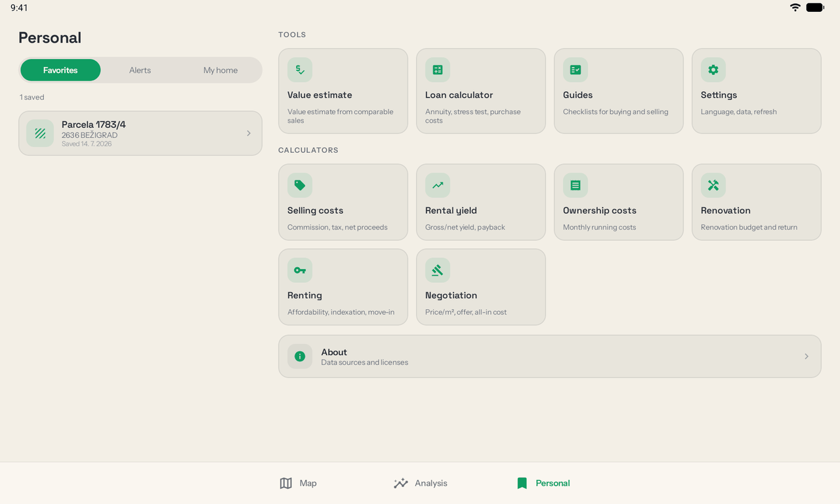Open the Analysis tab label
The height and width of the screenshot is (504, 840).
431,483
